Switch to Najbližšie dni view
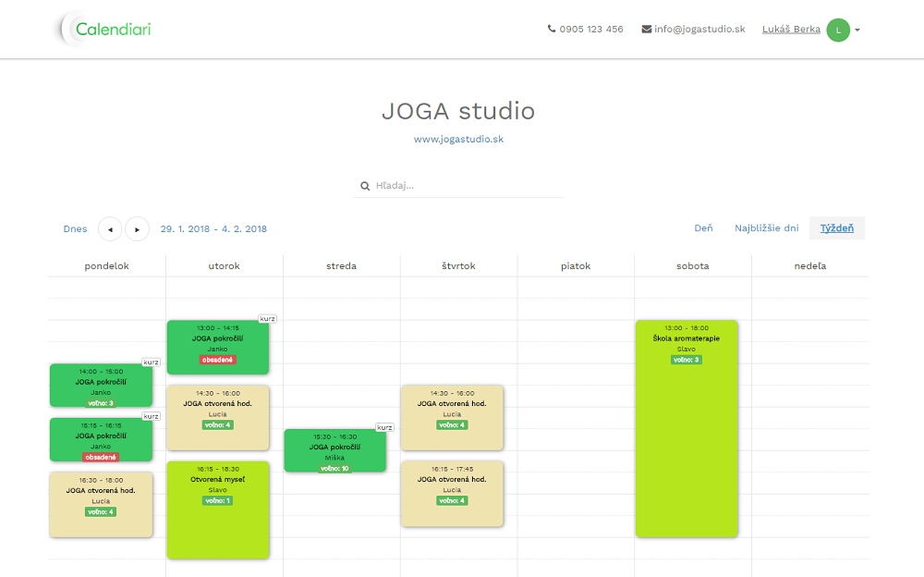Image resolution: width=924 pixels, height=577 pixels. [766, 228]
